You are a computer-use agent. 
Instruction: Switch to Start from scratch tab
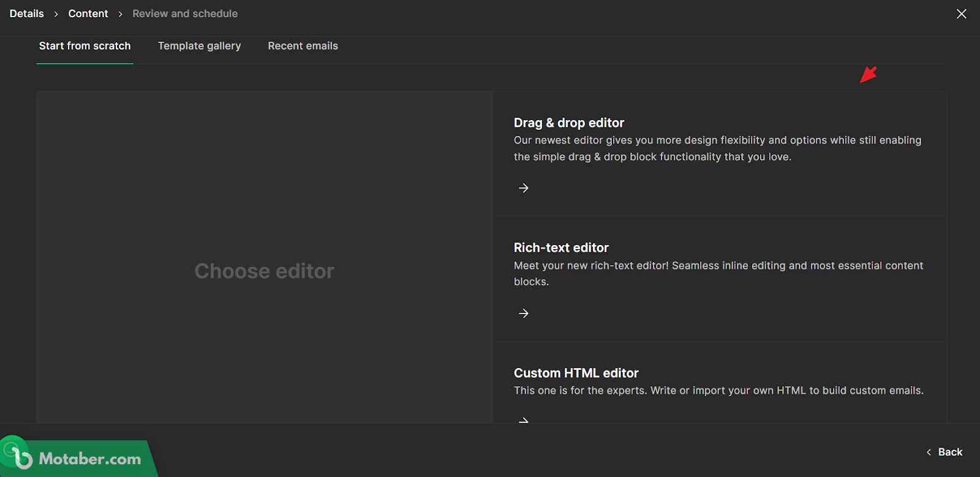(85, 46)
